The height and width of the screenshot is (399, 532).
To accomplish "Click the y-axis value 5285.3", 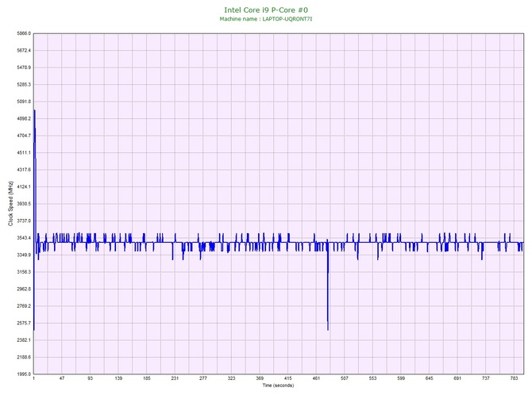I will pos(24,85).
